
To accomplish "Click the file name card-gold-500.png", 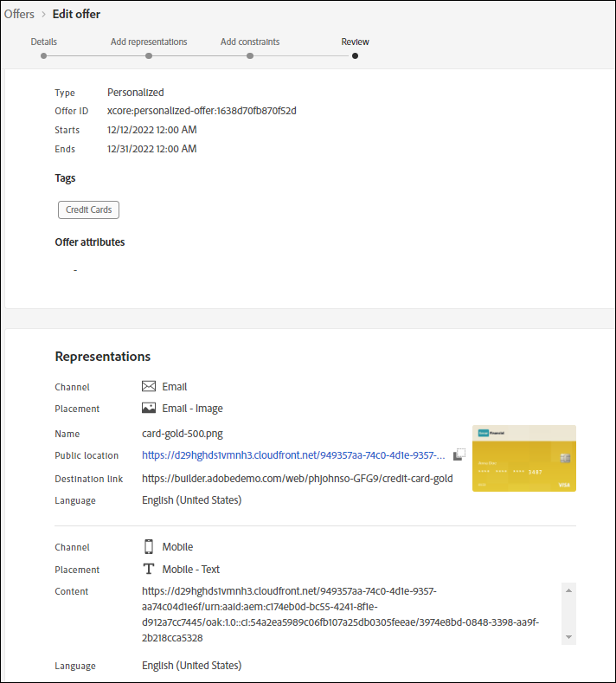I will tap(183, 434).
